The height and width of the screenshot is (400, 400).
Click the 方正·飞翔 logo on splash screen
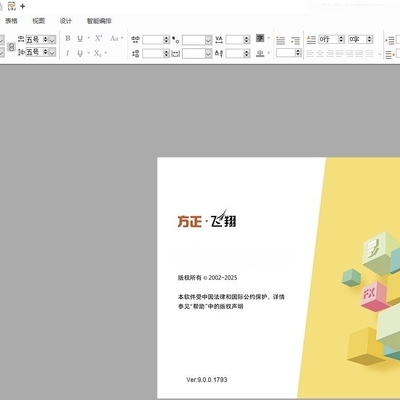pos(207,219)
